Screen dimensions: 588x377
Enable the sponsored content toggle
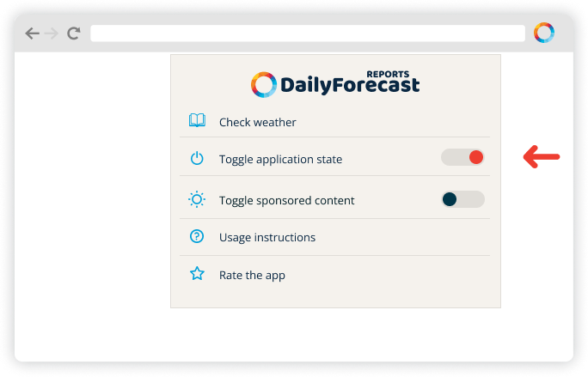[462, 199]
